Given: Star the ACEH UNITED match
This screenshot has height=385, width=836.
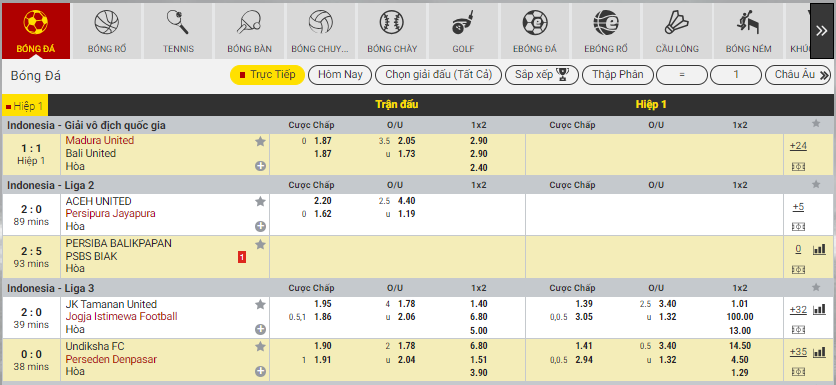Looking at the screenshot, I should tap(260, 202).
